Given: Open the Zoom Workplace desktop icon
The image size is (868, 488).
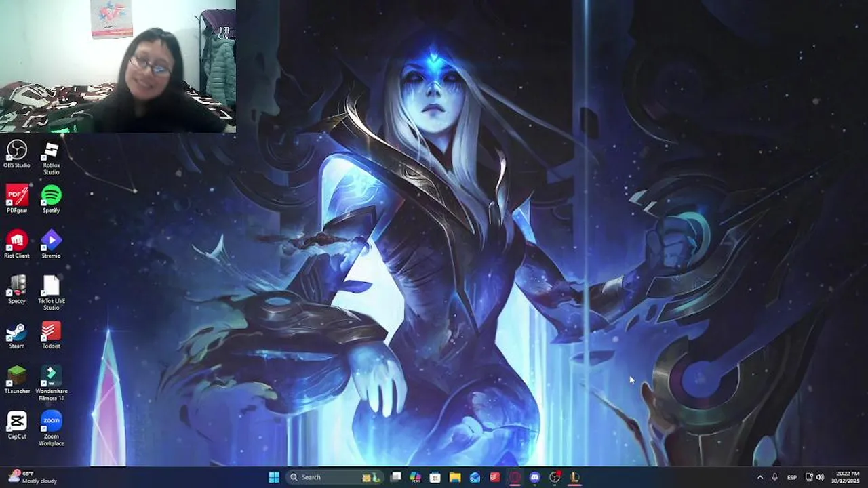Looking at the screenshot, I should coord(52,428).
